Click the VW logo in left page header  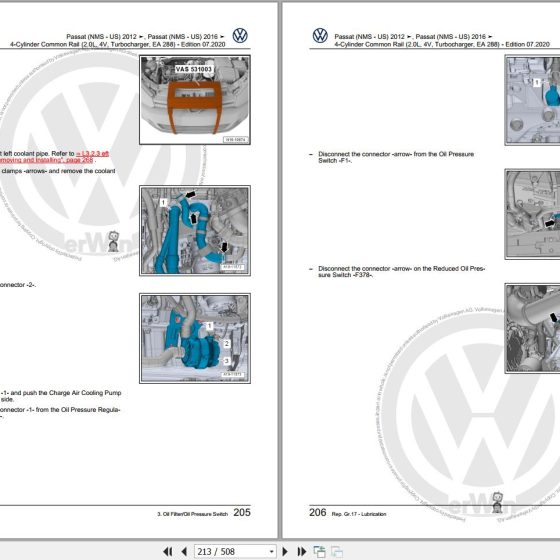pyautogui.click(x=240, y=36)
